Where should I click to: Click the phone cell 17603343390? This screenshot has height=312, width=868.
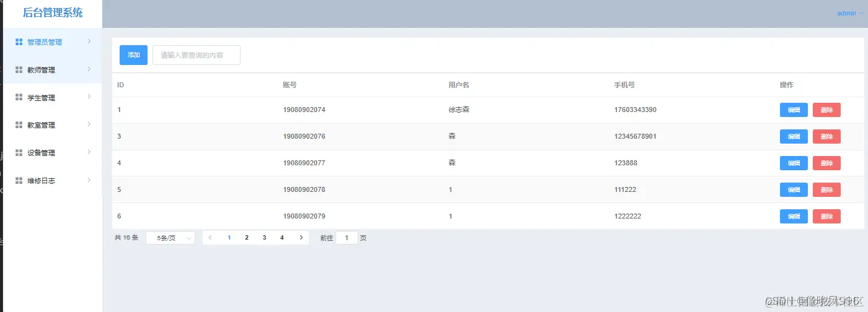pyautogui.click(x=635, y=110)
